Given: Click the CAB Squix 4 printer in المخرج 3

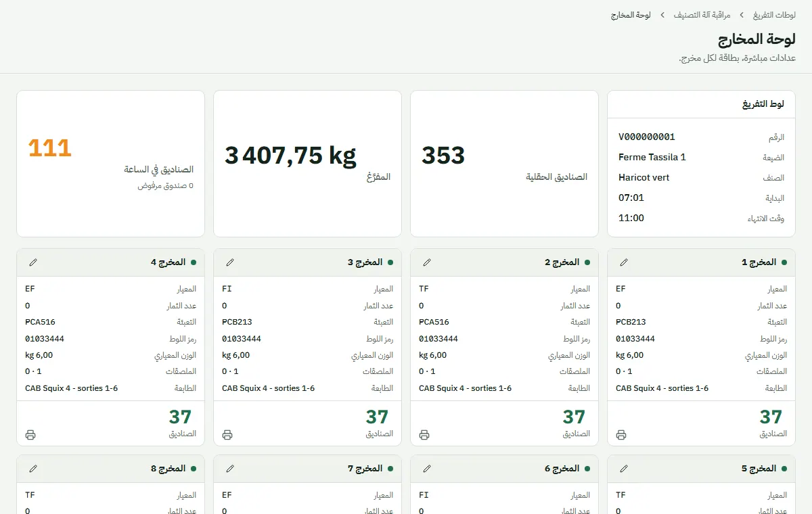Looking at the screenshot, I should pos(268,388).
